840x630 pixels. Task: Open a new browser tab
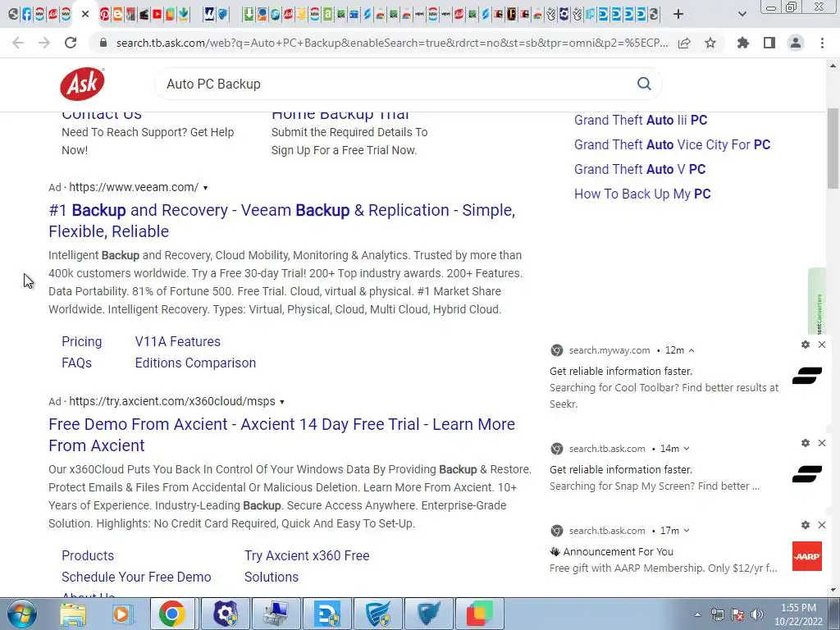[678, 14]
